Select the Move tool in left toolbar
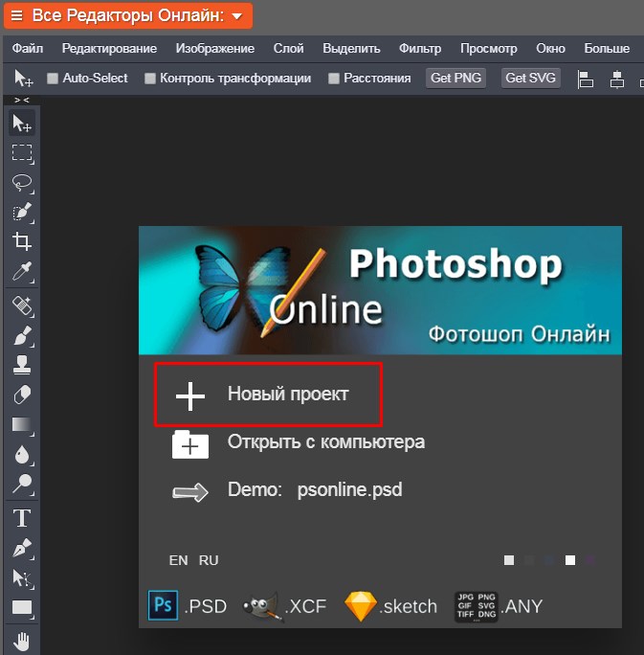Image resolution: width=644 pixels, height=655 pixels. tap(22, 124)
